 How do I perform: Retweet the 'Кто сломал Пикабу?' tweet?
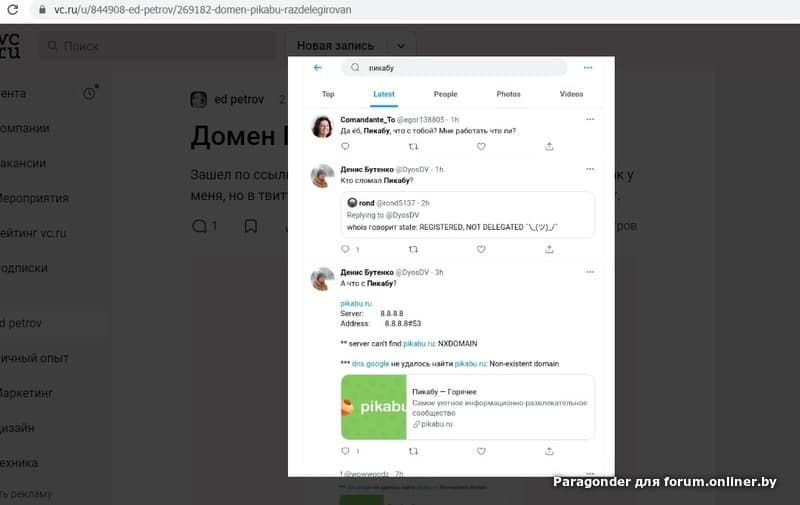pos(413,249)
